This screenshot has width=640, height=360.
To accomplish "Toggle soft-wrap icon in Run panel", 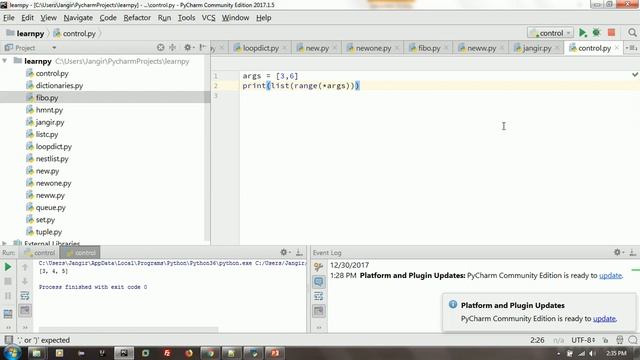I will [x=25, y=296].
